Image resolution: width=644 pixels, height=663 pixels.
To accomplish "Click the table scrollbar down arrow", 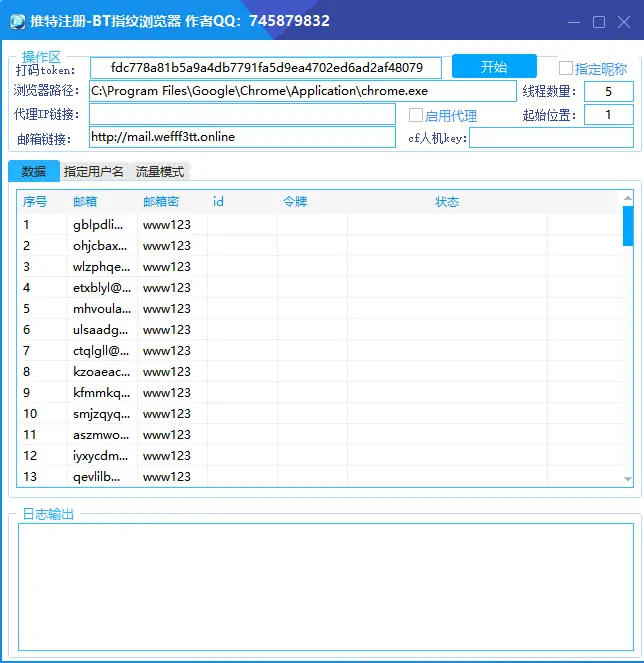I will click(628, 479).
